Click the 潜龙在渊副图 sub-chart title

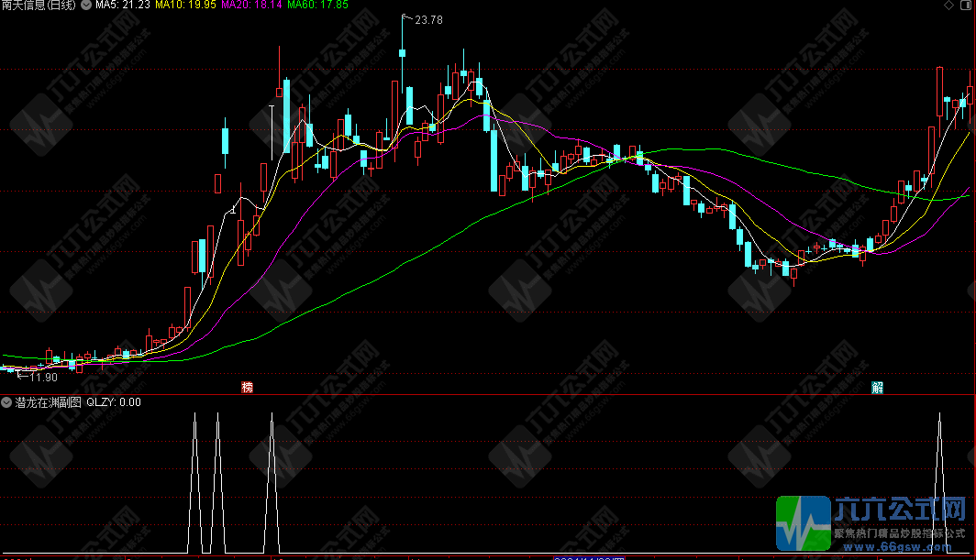47,401
